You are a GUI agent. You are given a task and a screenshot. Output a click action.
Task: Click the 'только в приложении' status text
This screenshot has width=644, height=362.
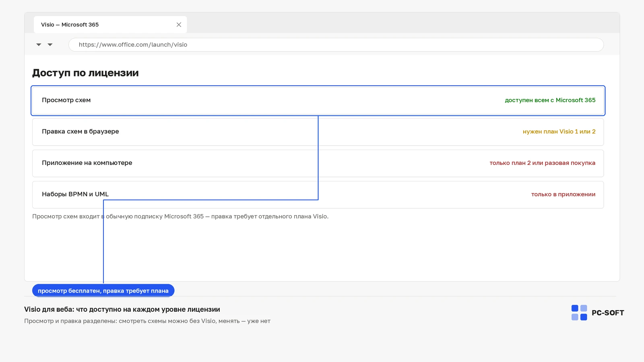pyautogui.click(x=563, y=194)
